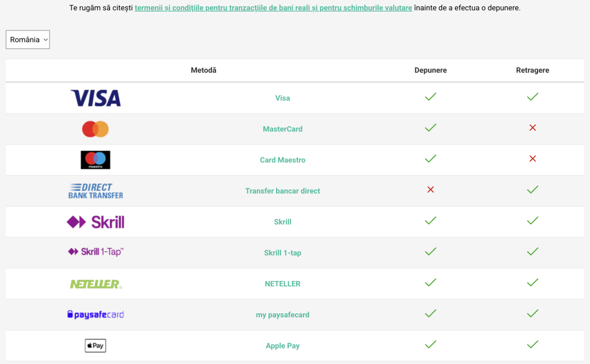This screenshot has width=590, height=364.
Task: Click the Card Maestro deposit checkmark
Action: 430,159
